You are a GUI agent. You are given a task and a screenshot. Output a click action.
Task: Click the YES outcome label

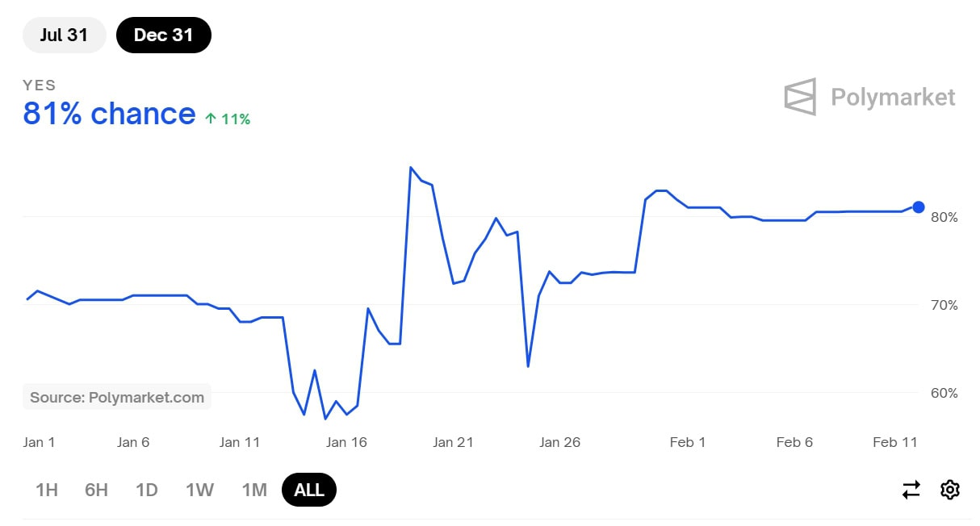click(x=40, y=85)
